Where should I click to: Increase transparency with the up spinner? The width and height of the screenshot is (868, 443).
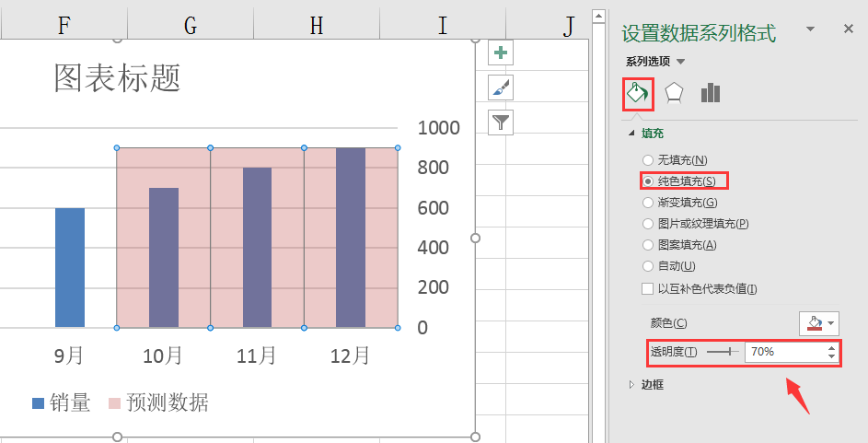click(831, 348)
